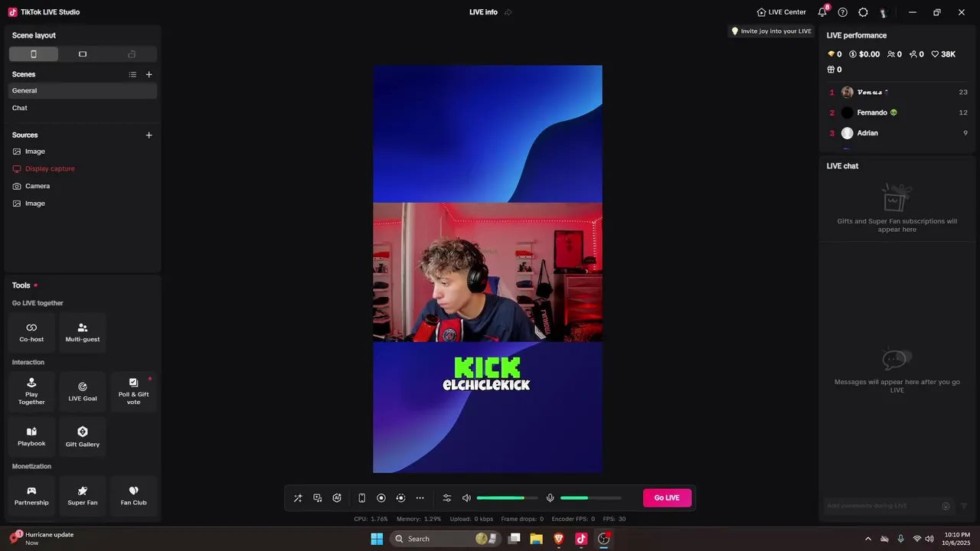This screenshot has height=551, width=980.
Task: Open the Poll & Gift vote tool
Action: coord(133,392)
